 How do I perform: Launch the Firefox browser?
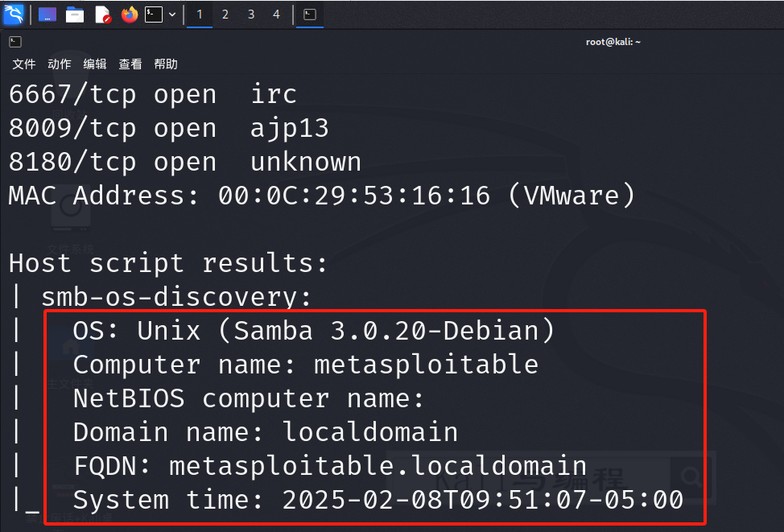coord(130,14)
